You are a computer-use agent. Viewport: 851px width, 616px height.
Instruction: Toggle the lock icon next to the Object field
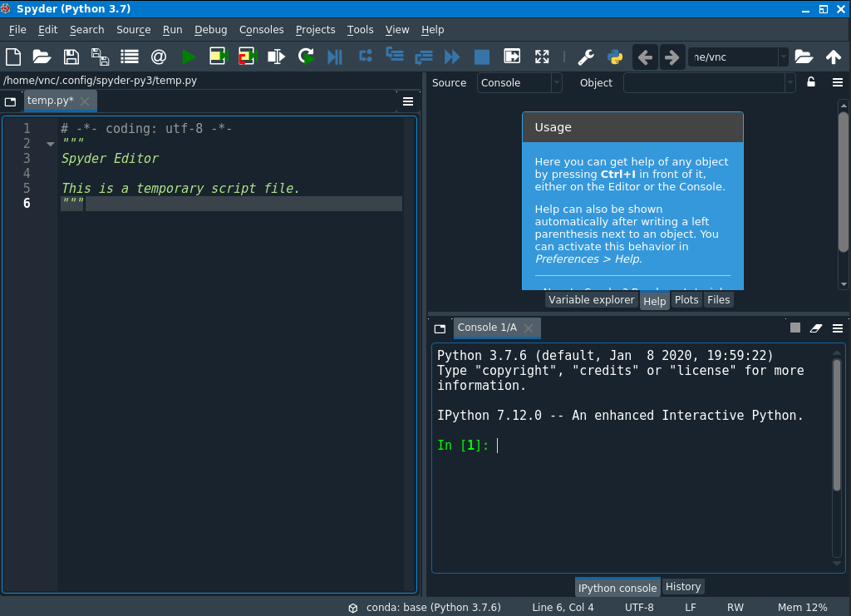pyautogui.click(x=810, y=82)
